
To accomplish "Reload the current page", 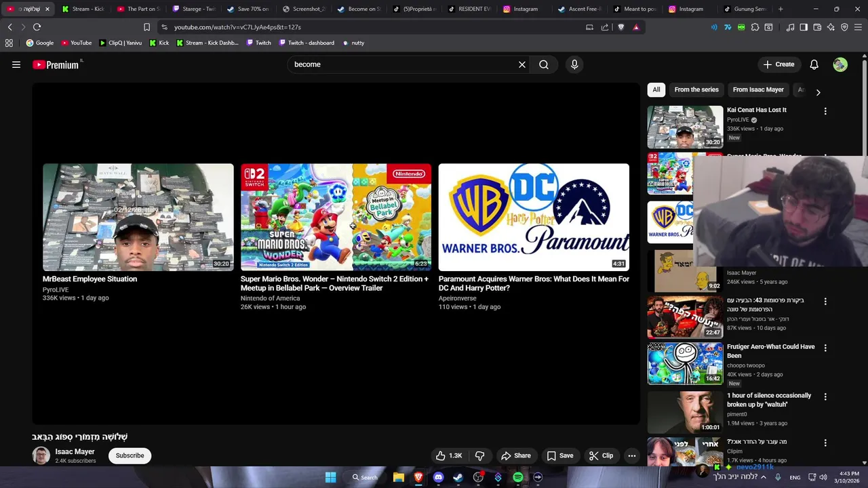I will tap(37, 27).
